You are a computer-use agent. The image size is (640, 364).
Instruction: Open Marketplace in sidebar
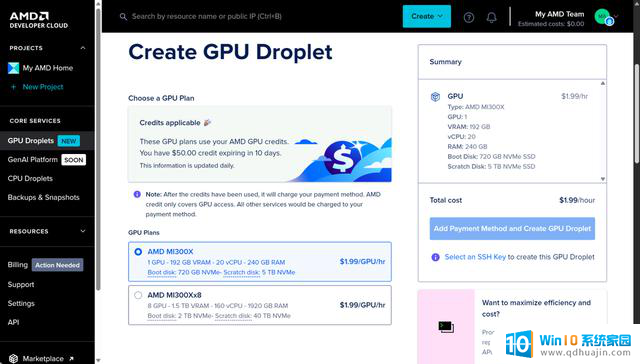tap(43, 359)
